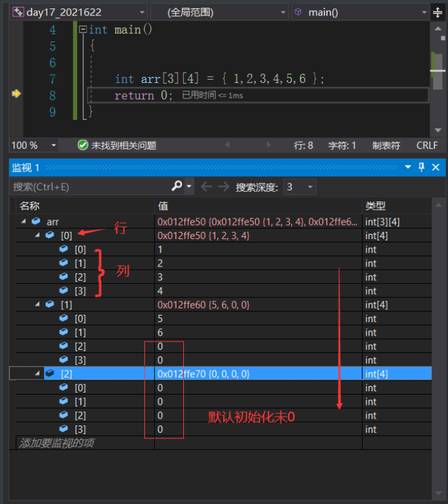This screenshot has width=448, height=504.
Task: Collapse the arr [1] row node
Action: (x=38, y=304)
